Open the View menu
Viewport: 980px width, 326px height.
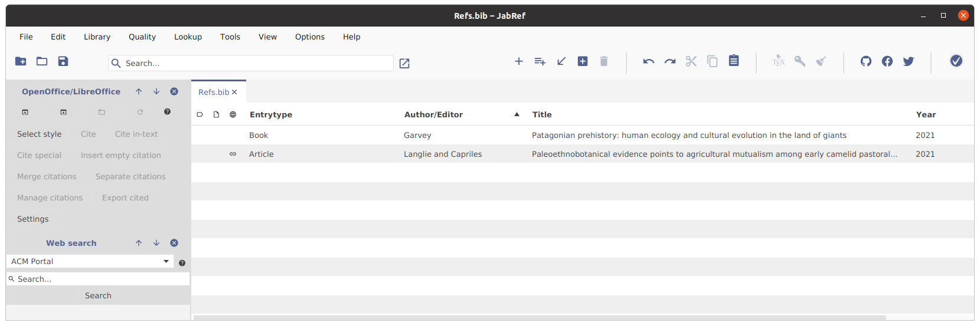tap(267, 37)
